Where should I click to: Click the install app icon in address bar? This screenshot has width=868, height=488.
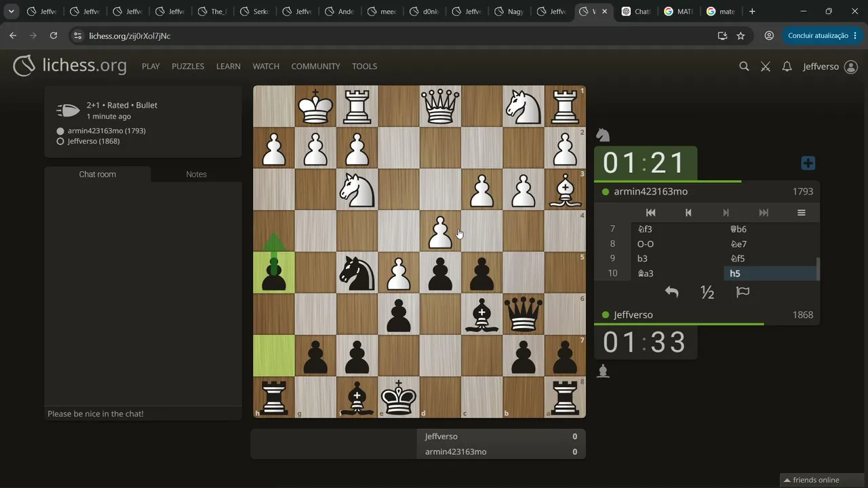point(722,36)
